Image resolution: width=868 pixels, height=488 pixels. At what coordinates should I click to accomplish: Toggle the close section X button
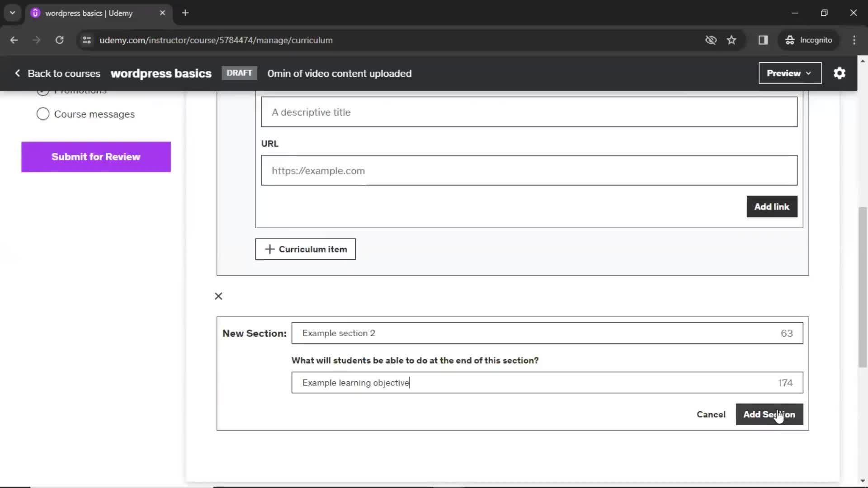point(218,296)
